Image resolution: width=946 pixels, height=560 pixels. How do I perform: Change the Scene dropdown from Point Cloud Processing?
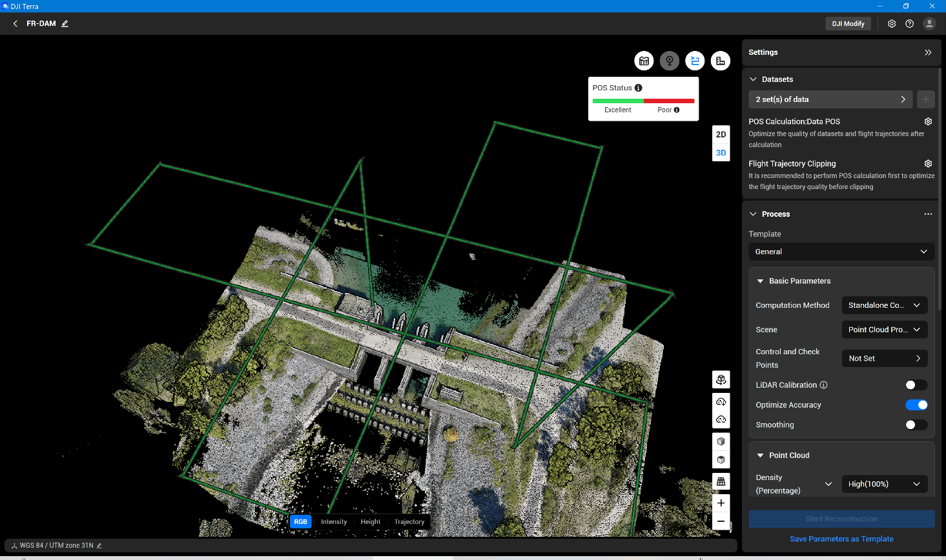coord(884,329)
